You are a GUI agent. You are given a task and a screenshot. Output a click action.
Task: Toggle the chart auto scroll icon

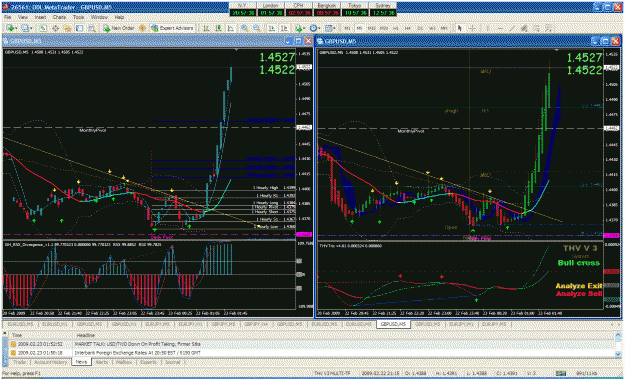[272, 28]
